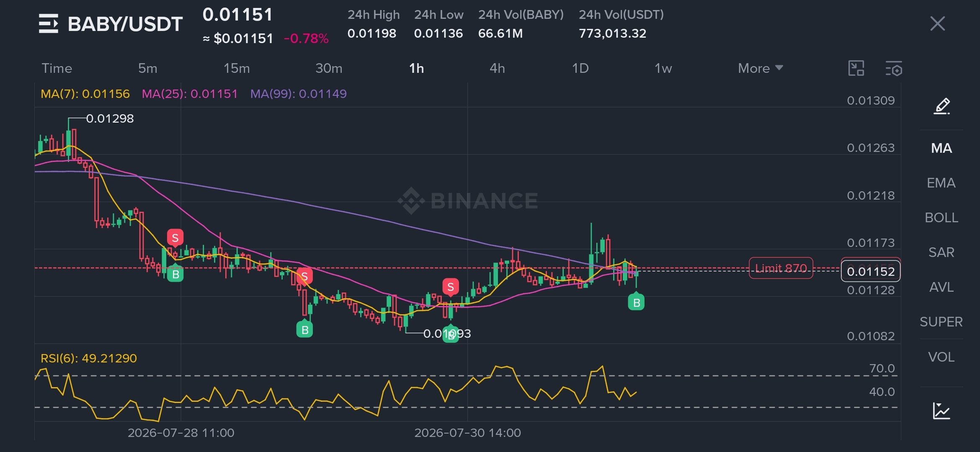Screen dimensions: 980x452
Task: Tap the S sell marker at the pink MA crossing
Action: (x=304, y=276)
